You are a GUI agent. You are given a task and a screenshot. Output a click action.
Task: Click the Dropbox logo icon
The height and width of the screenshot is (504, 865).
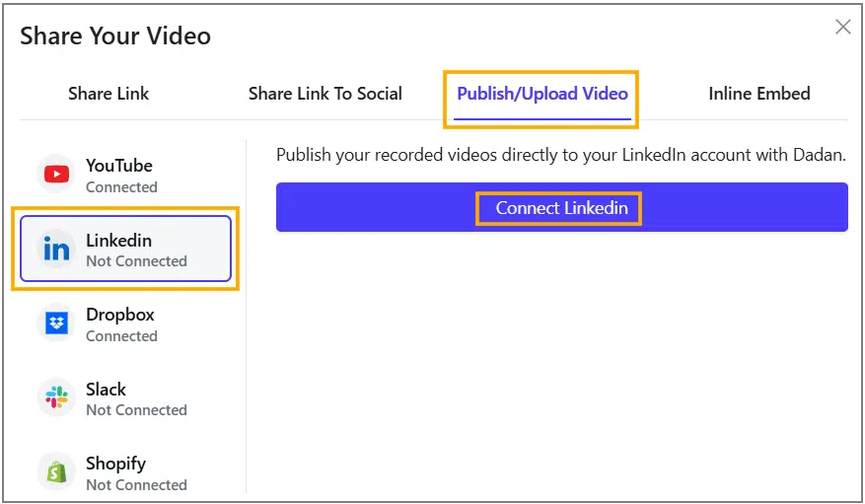[56, 324]
